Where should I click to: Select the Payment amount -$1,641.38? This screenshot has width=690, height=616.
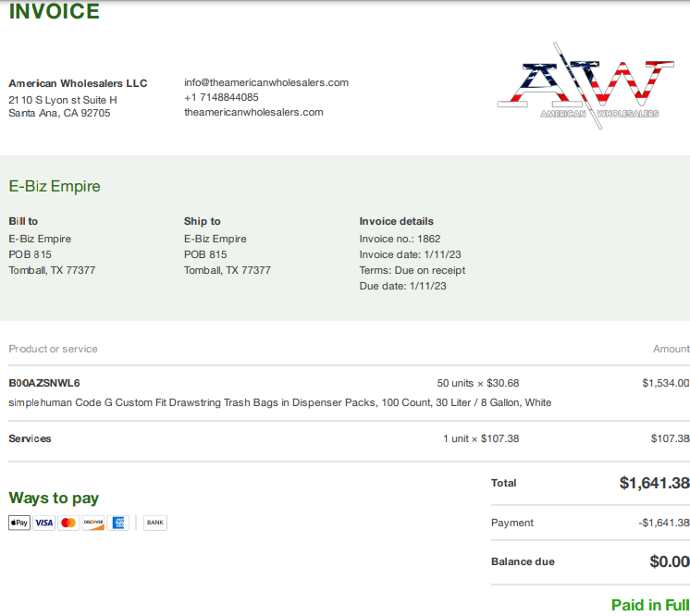click(664, 523)
